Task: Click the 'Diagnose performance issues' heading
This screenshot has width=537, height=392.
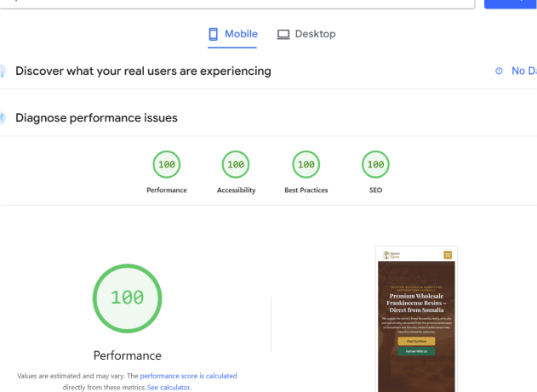Action: (x=96, y=118)
